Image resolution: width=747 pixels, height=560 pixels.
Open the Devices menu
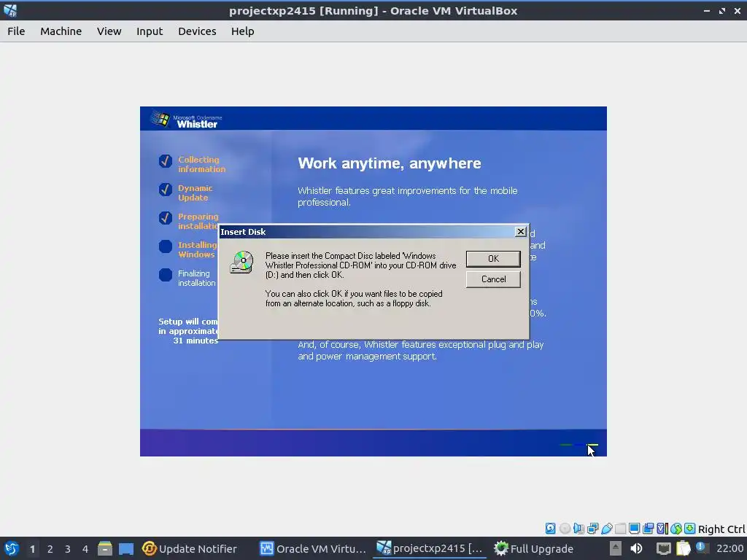coord(197,31)
